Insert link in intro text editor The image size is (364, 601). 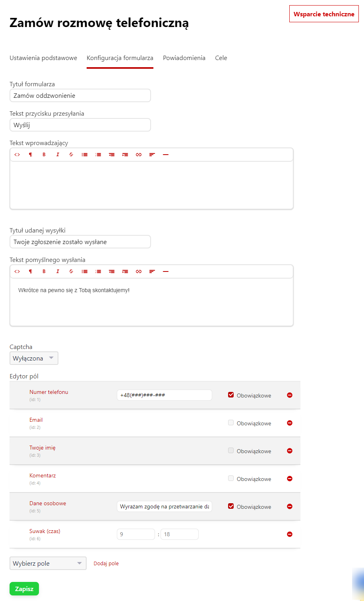[138, 155]
